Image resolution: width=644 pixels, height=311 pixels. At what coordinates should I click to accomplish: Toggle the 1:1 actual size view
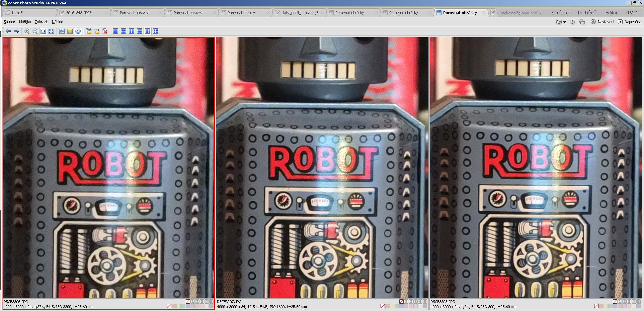(x=43, y=31)
